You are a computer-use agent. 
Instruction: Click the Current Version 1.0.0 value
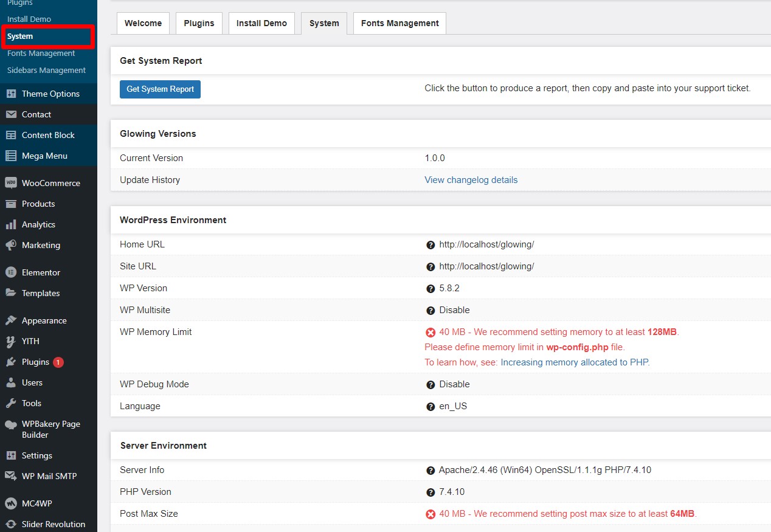tap(435, 158)
